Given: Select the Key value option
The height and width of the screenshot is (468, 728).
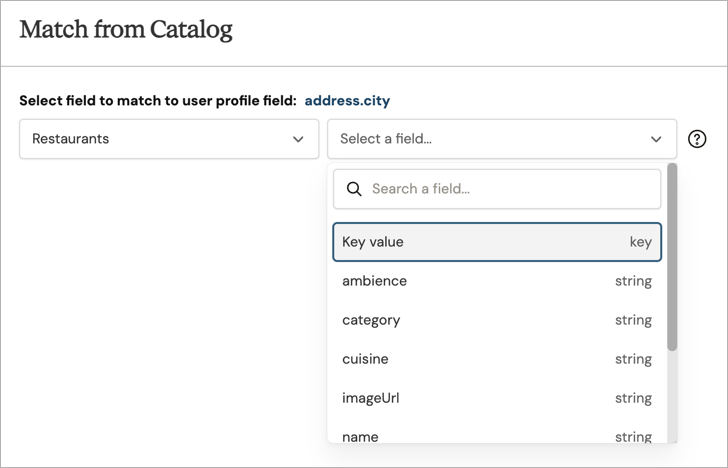Looking at the screenshot, I should (497, 242).
